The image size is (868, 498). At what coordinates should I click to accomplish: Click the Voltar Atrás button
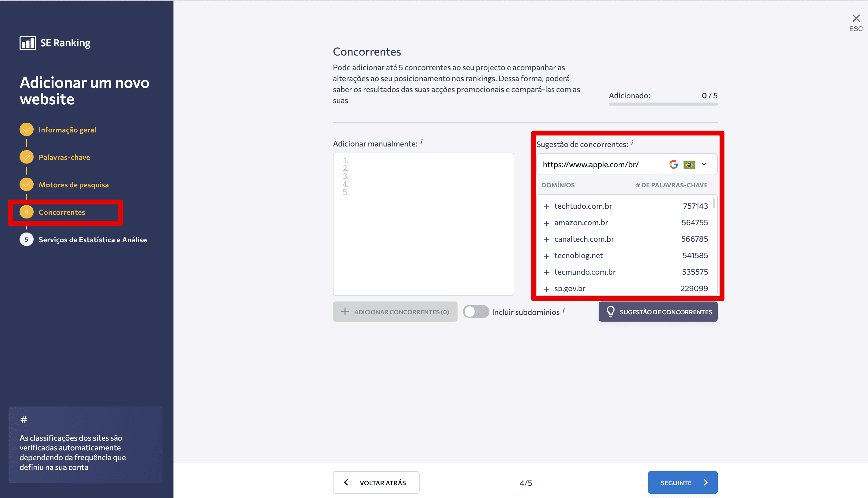point(376,482)
